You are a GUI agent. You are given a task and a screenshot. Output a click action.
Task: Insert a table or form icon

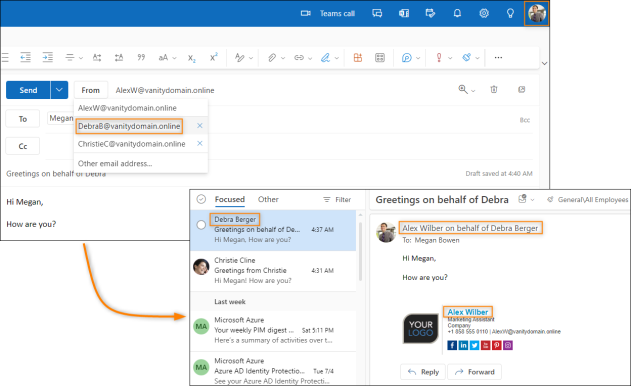click(380, 58)
